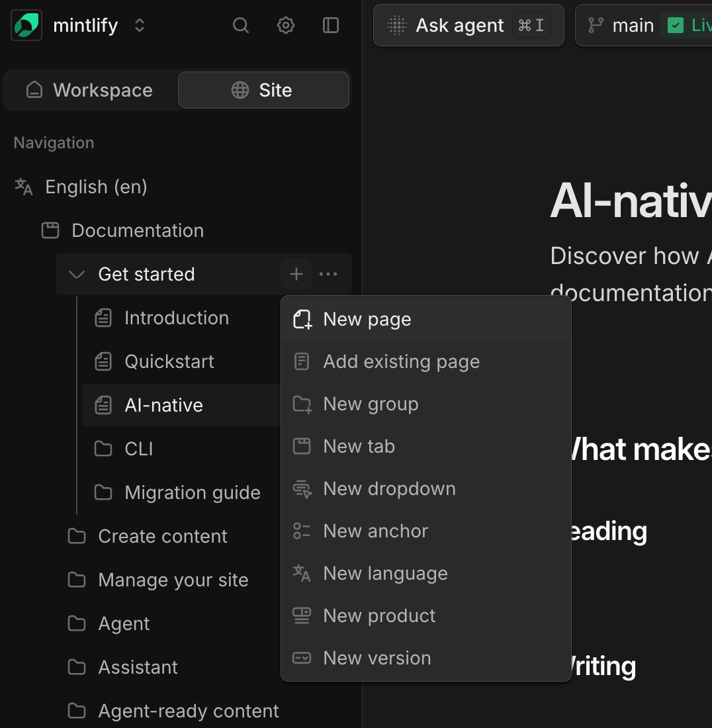
Task: Click the Navigation section label
Action: pos(54,142)
